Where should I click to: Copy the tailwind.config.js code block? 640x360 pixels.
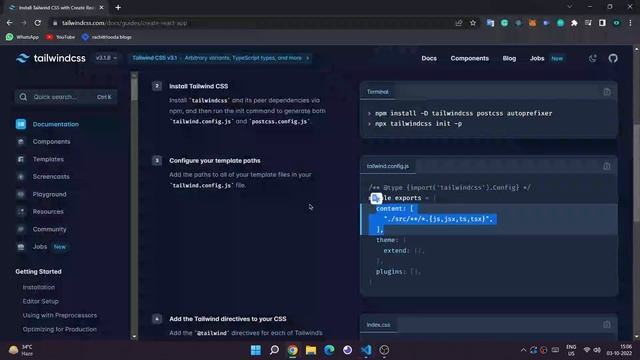(607, 166)
